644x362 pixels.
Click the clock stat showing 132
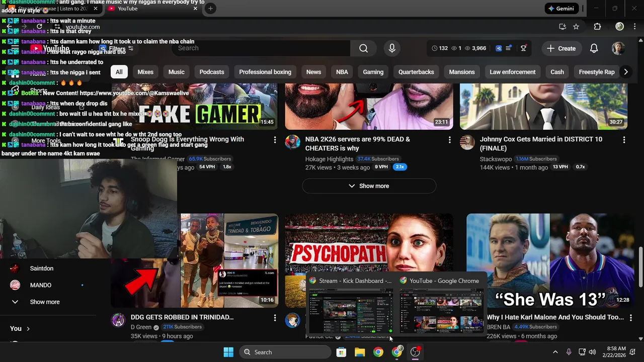pyautogui.click(x=439, y=48)
